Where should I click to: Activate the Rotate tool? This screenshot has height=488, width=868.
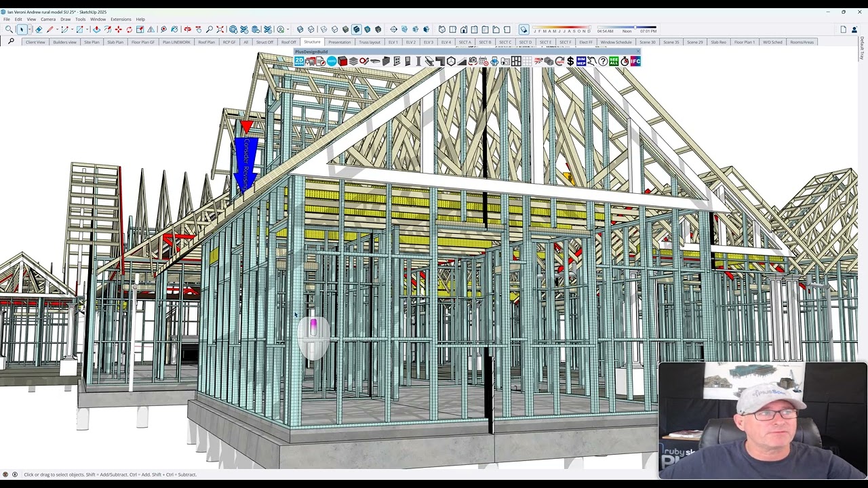130,29
